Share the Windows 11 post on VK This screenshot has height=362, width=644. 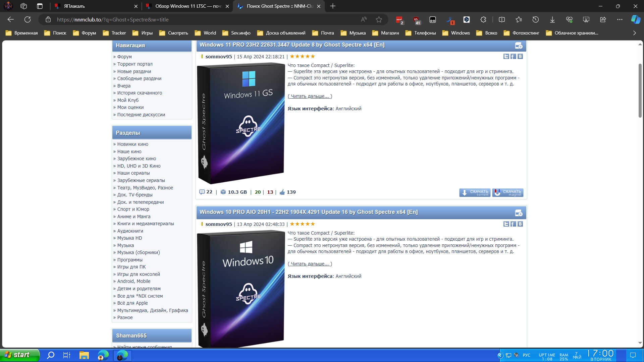[x=520, y=56]
